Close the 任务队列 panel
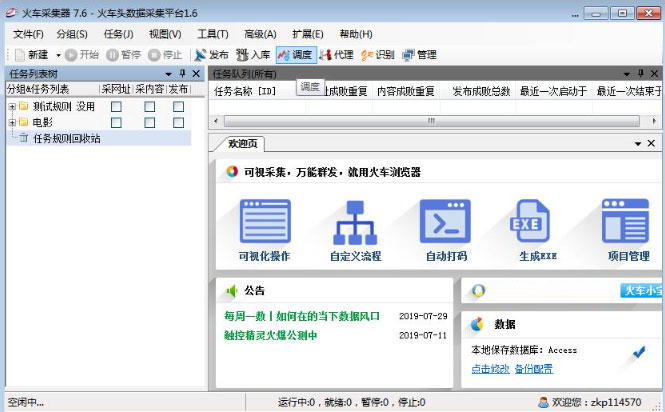 point(654,74)
